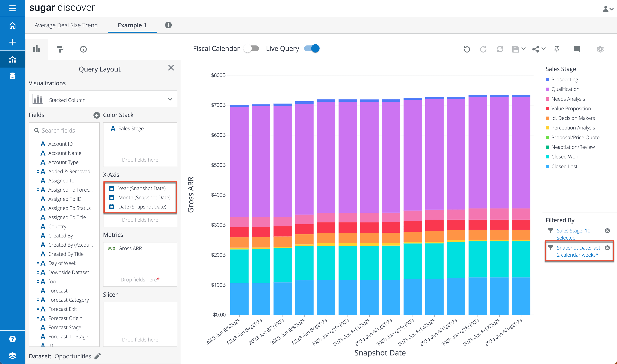617x364 pixels.
Task: Select the Account ID field
Action: [60, 144]
